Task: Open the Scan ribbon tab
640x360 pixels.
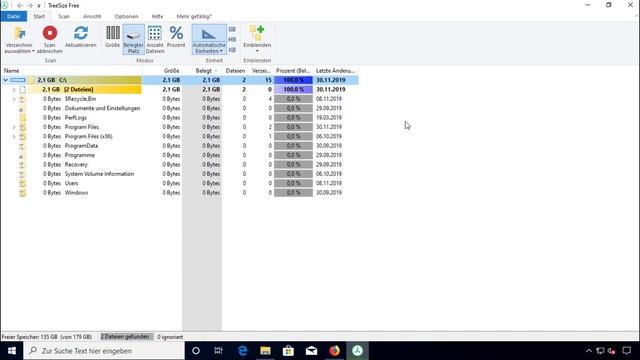Action: pos(64,16)
